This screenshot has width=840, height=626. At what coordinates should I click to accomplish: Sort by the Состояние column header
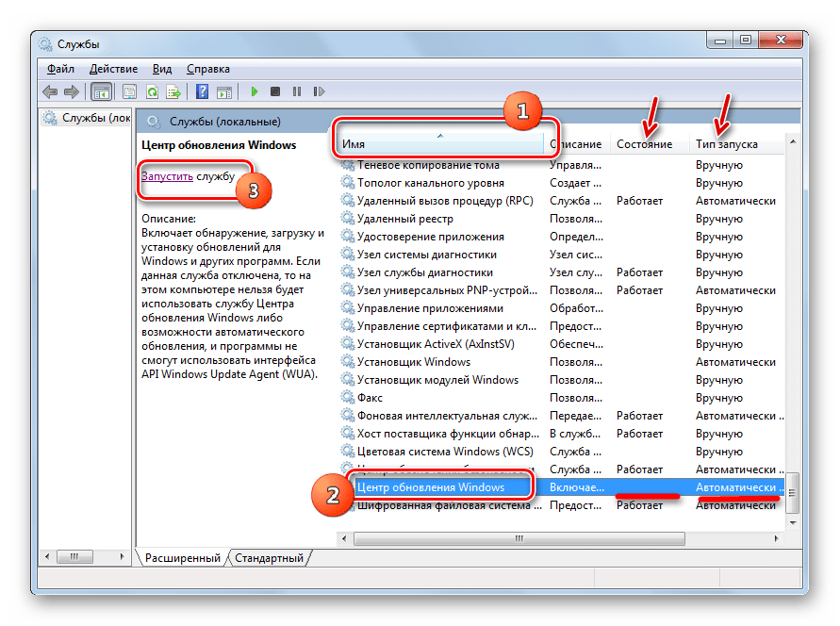(644, 144)
